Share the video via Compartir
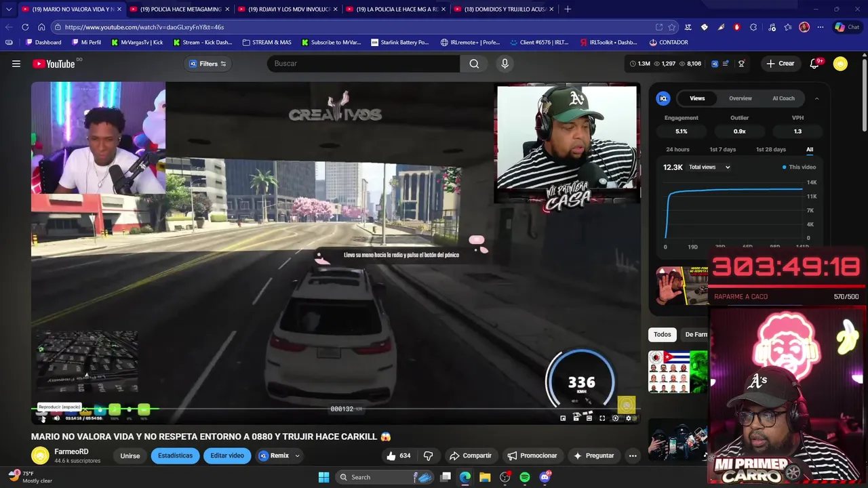 point(471,455)
